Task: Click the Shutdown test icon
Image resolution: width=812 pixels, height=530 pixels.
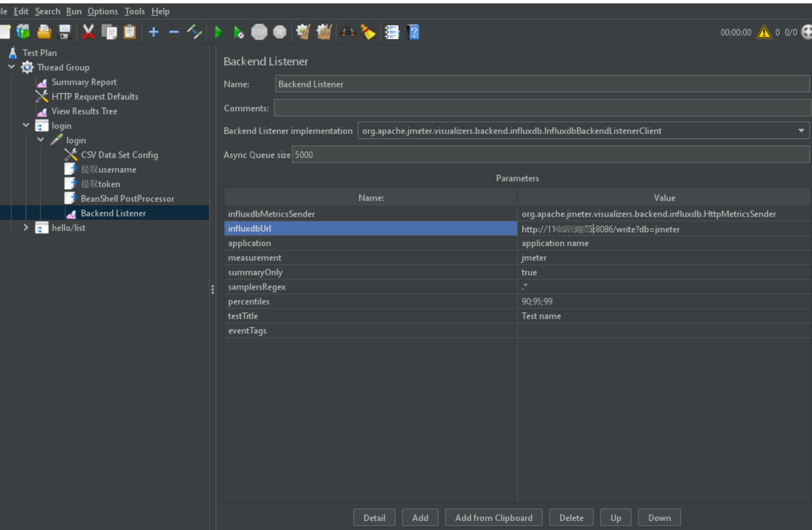Action: point(280,32)
